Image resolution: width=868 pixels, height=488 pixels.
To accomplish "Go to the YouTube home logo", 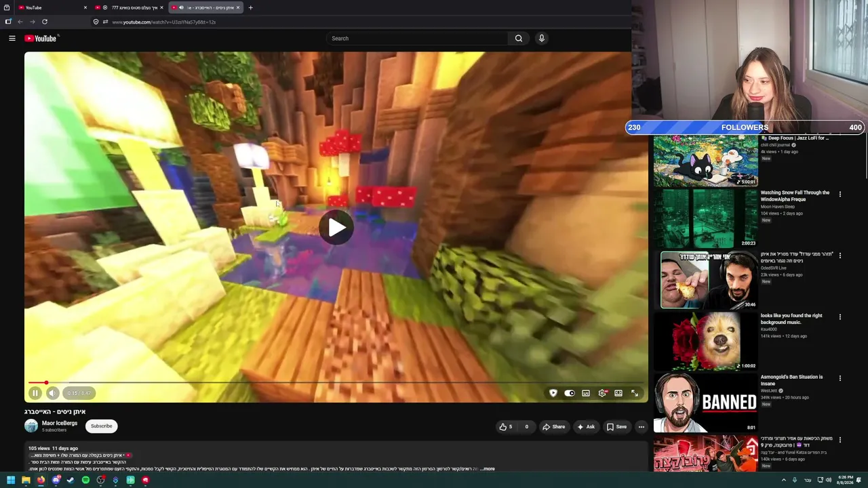I will tap(41, 39).
